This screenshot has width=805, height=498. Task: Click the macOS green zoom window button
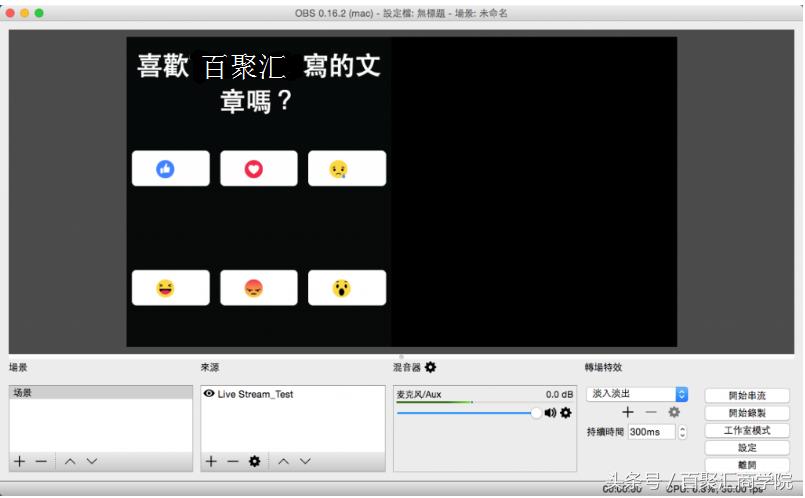click(x=39, y=13)
